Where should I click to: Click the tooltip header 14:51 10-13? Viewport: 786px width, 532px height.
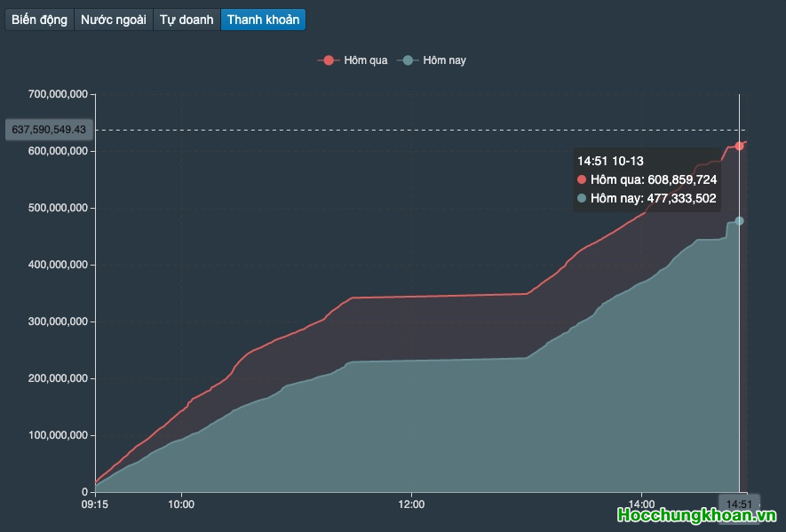pos(610,161)
